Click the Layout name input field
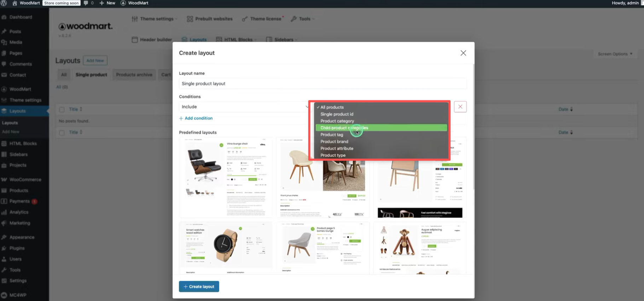The image size is (644, 301). click(323, 84)
